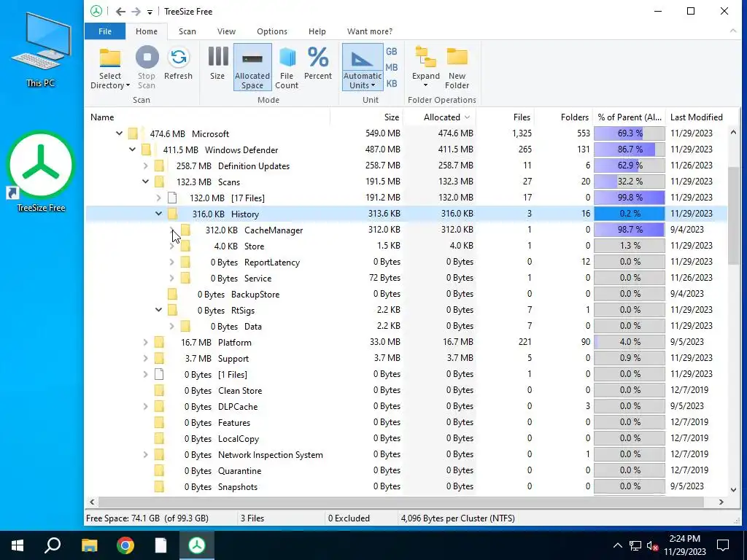Collapse the History folder node

pyautogui.click(x=158, y=214)
